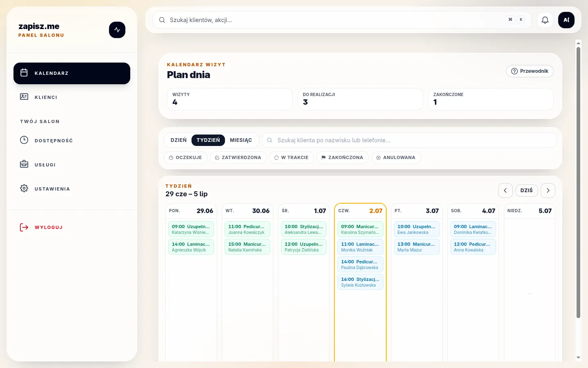The height and width of the screenshot is (368, 588).
Task: Open the user avatar menu
Action: (x=566, y=20)
